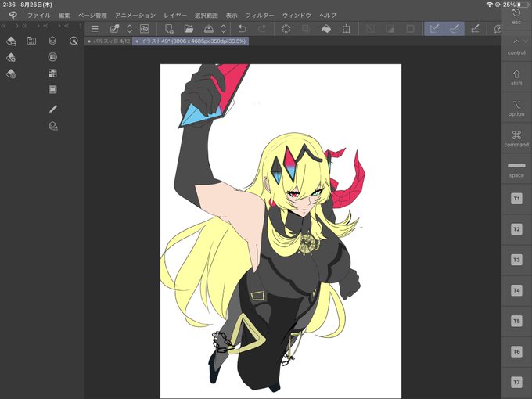Viewport: 532px width, 399px height.
Task: Open the brush size palette icon
Action: pyautogui.click(x=11, y=74)
